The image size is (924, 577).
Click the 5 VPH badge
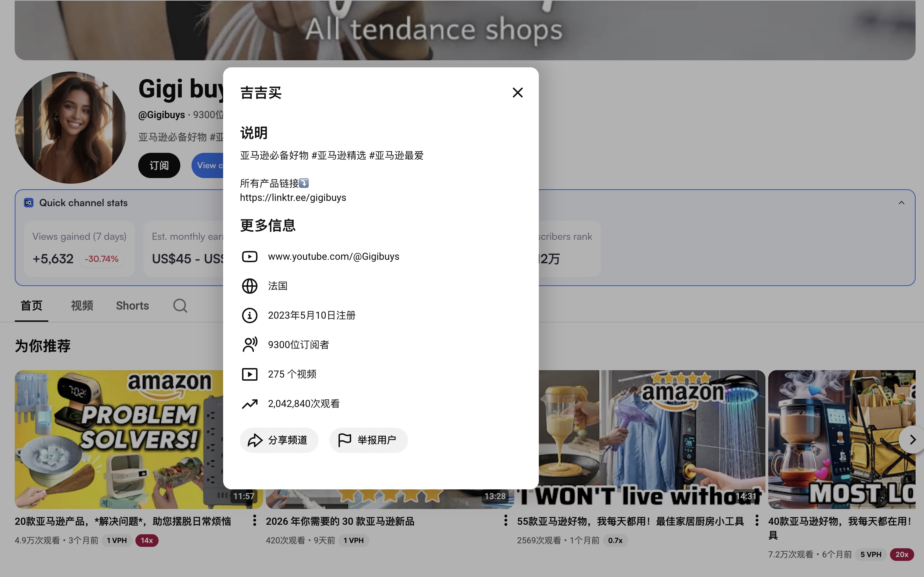(871, 555)
